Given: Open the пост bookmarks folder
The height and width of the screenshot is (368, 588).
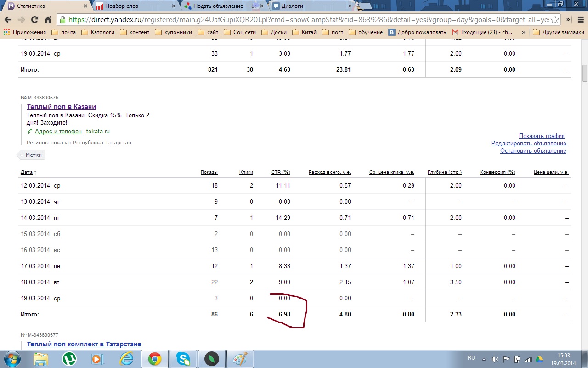Looking at the screenshot, I should coord(333,32).
